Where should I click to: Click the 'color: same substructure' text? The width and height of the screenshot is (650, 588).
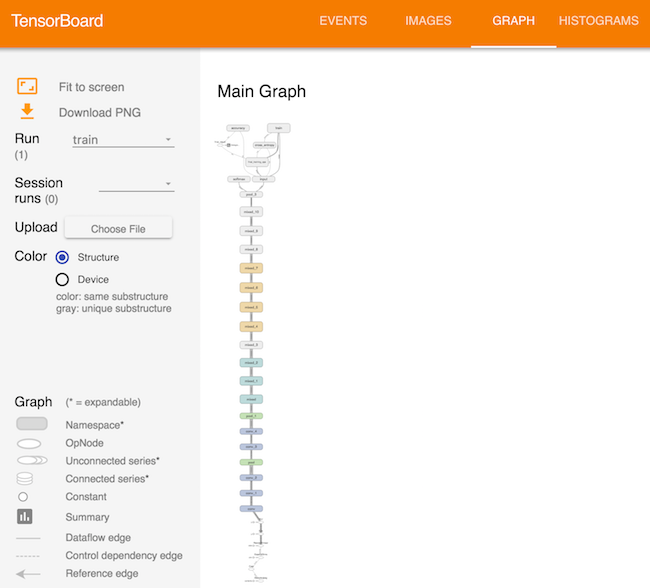coord(112,296)
